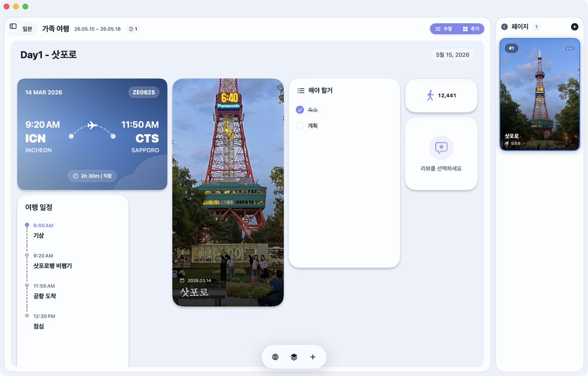Click the ICN departure airport code
Image resolution: width=588 pixels, height=376 pixels.
pos(36,138)
